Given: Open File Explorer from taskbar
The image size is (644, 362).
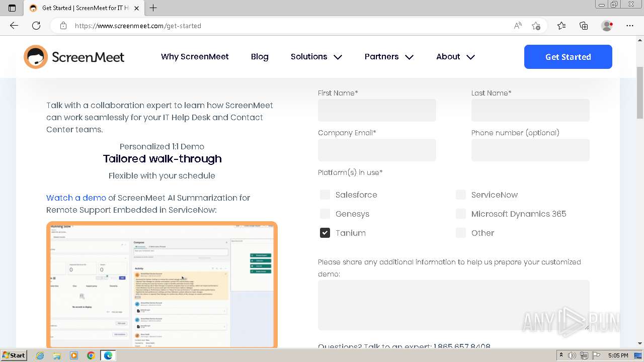Looking at the screenshot, I should (57, 355).
